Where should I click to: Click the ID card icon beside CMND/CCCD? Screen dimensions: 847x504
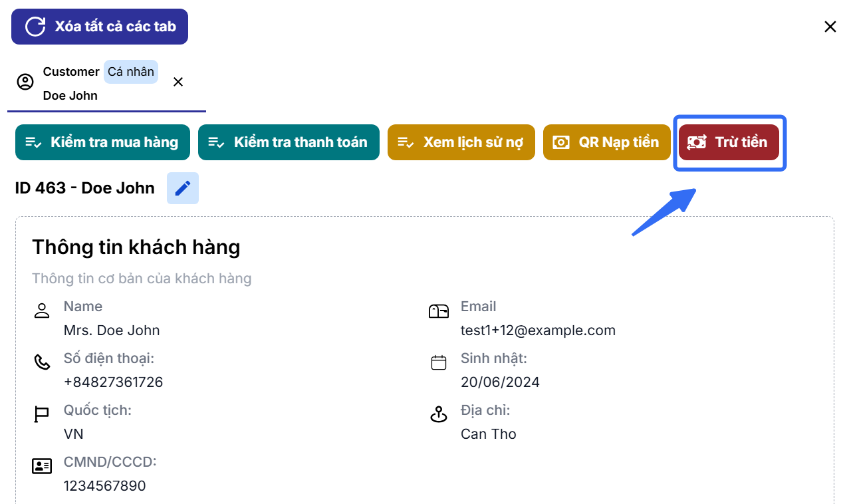coord(42,466)
